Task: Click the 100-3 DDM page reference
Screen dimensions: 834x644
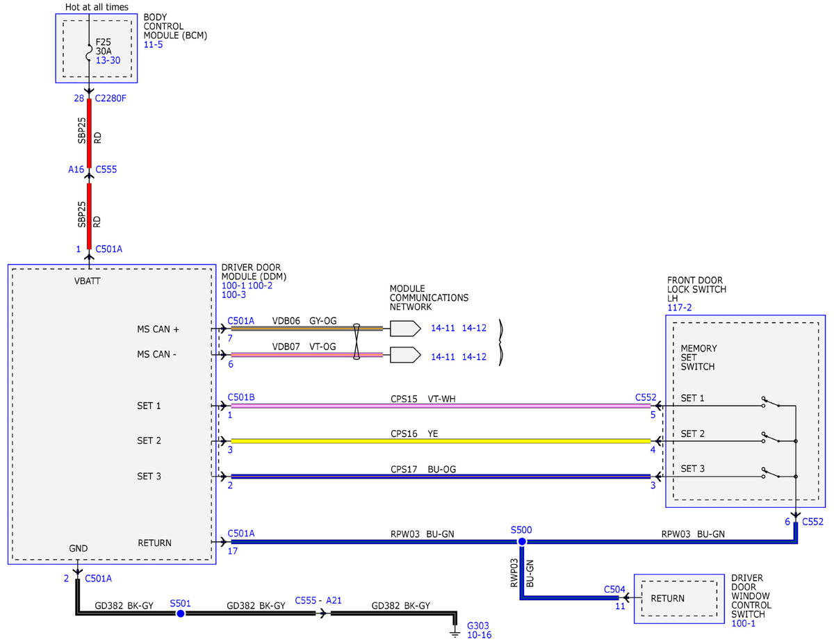Action: (234, 295)
